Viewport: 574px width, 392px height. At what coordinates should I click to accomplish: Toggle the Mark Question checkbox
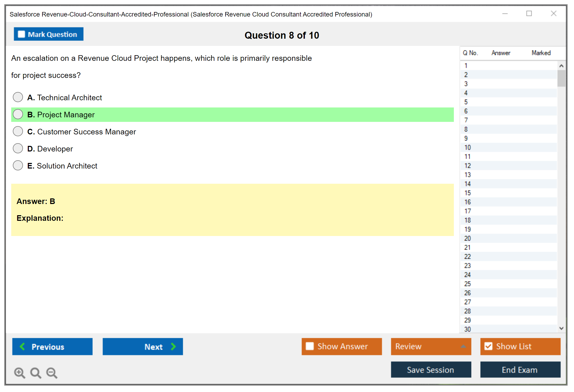click(x=21, y=34)
